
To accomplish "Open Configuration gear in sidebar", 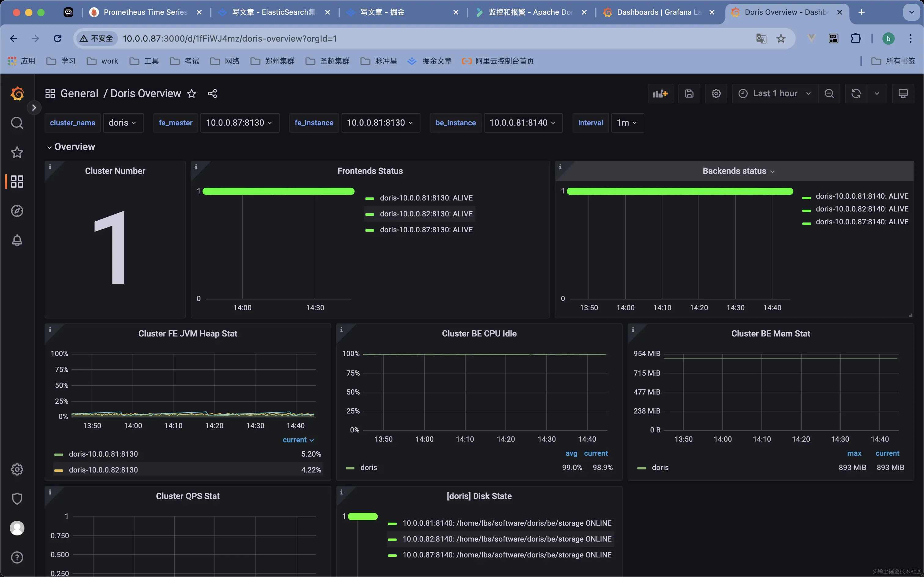I will (x=17, y=469).
